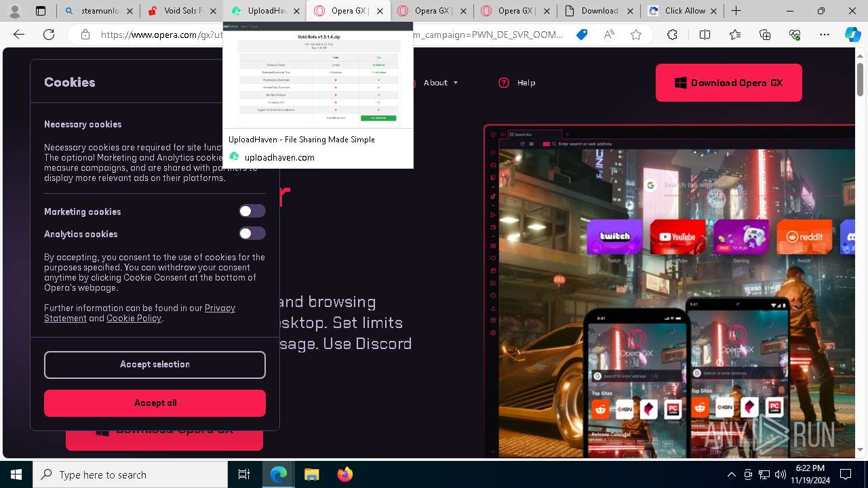868x488 pixels.
Task: Open the shopping price tag icon
Action: pos(582,35)
